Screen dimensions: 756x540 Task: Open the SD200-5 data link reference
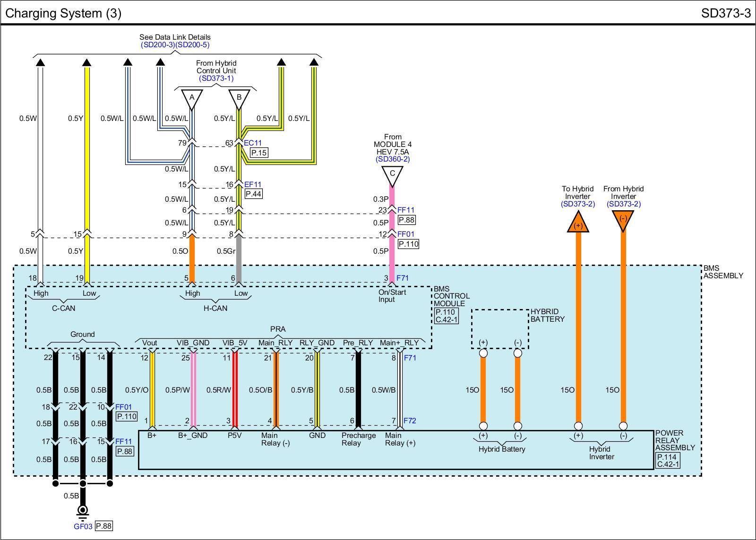[x=192, y=45]
